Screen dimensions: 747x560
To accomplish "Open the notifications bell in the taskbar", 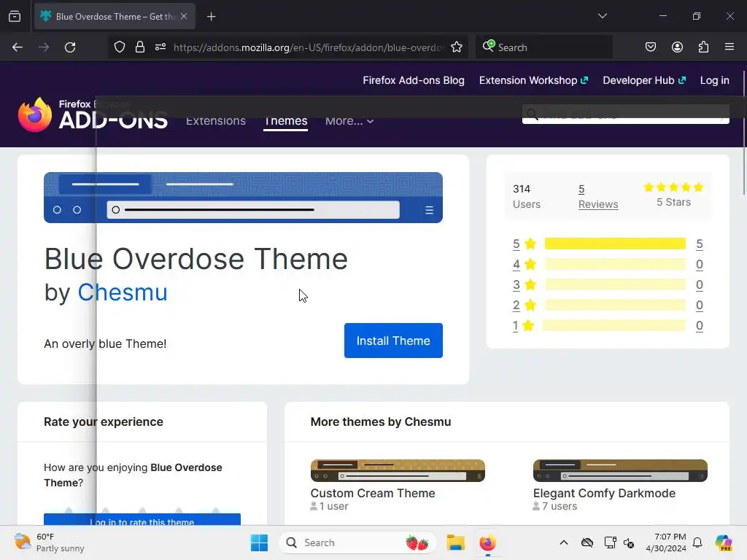I will (x=697, y=542).
